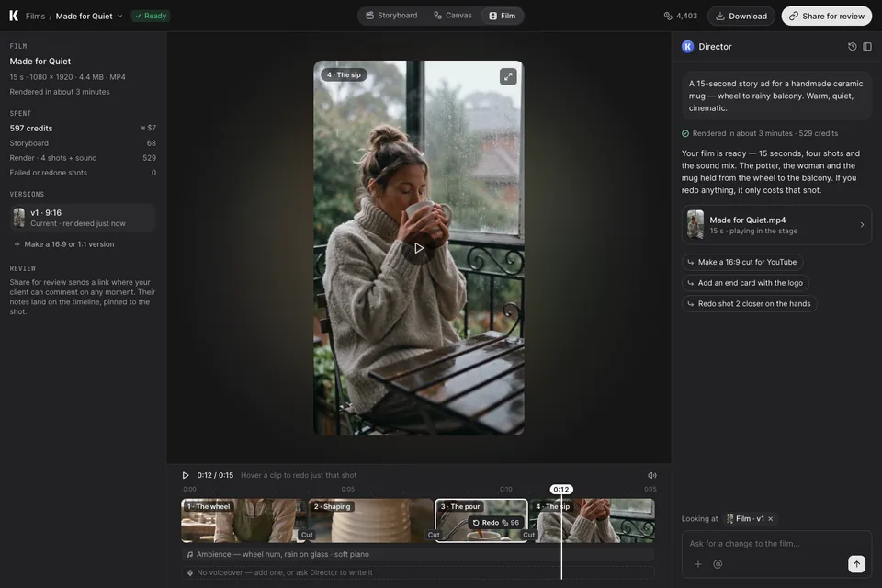Open the Made for Quiet film dropdown
The width and height of the screenshot is (882, 588).
pos(89,16)
